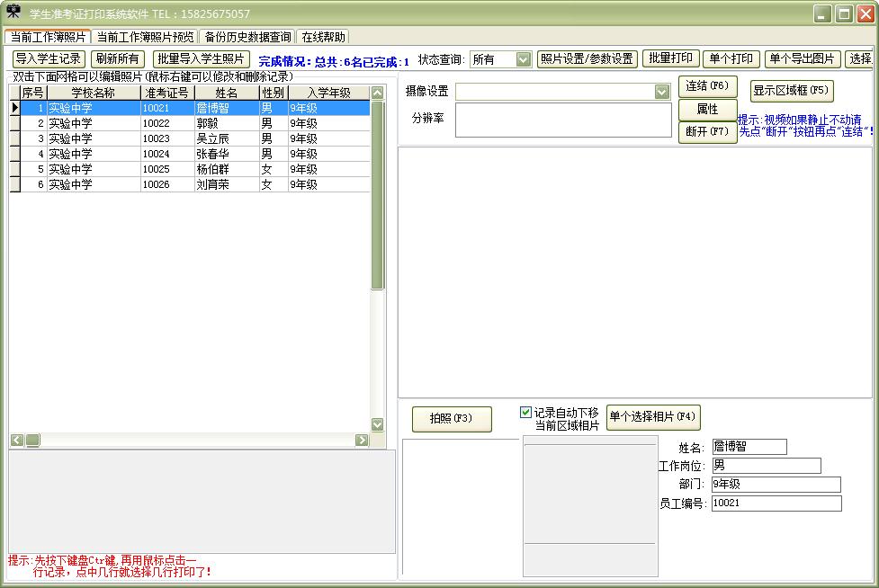Open the 备份历史数据查询 tab
This screenshot has width=879, height=588.
point(247,37)
